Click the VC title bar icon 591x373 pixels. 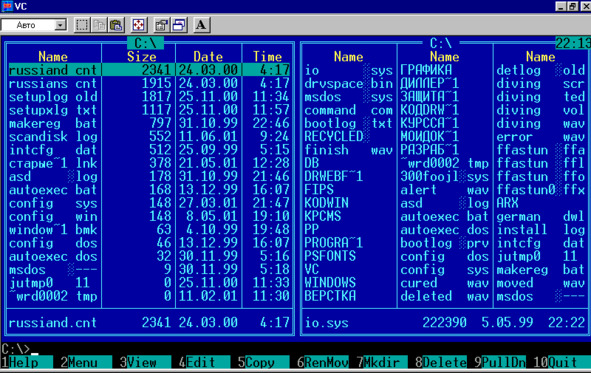[x=7, y=6]
